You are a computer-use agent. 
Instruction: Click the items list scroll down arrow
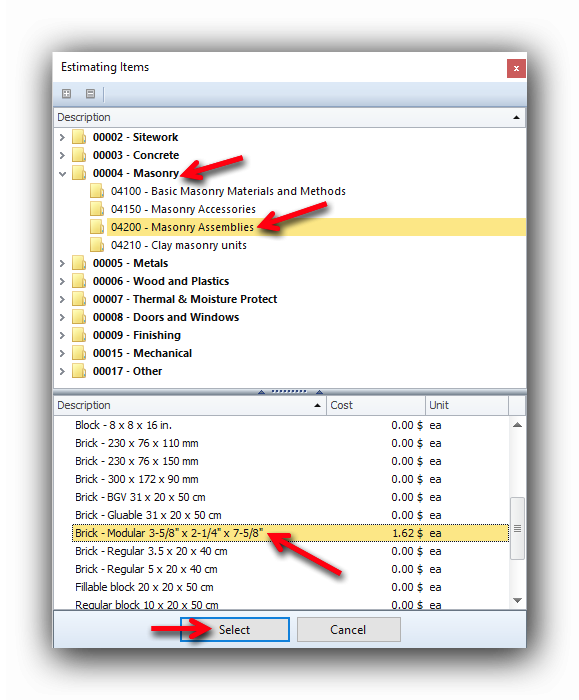point(517,600)
